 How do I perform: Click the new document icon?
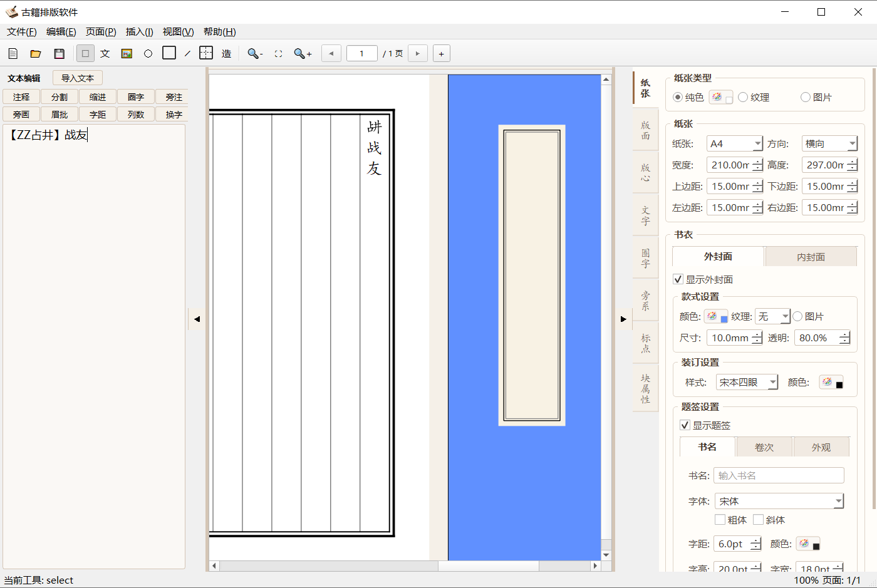pyautogui.click(x=13, y=54)
